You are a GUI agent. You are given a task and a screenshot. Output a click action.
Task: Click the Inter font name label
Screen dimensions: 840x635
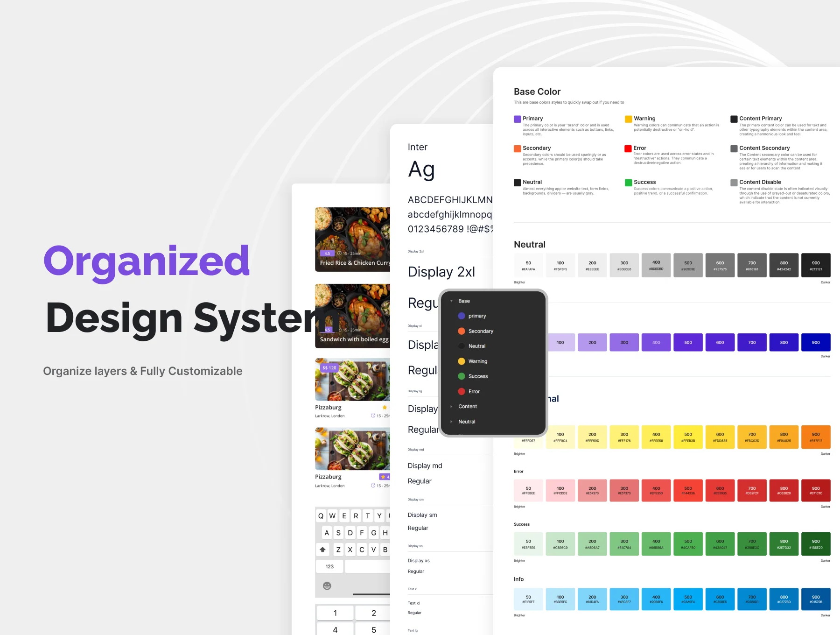[418, 147]
